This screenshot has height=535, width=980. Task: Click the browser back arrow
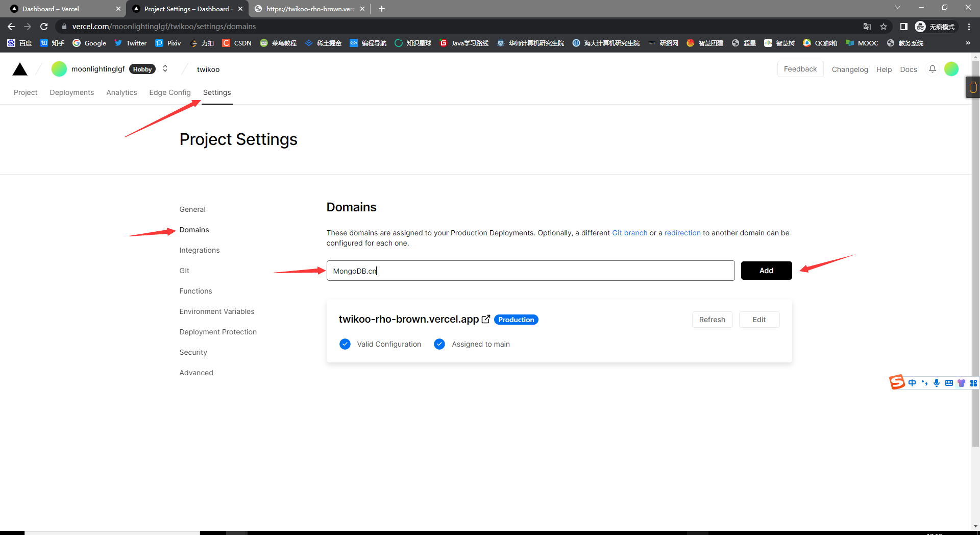[11, 27]
